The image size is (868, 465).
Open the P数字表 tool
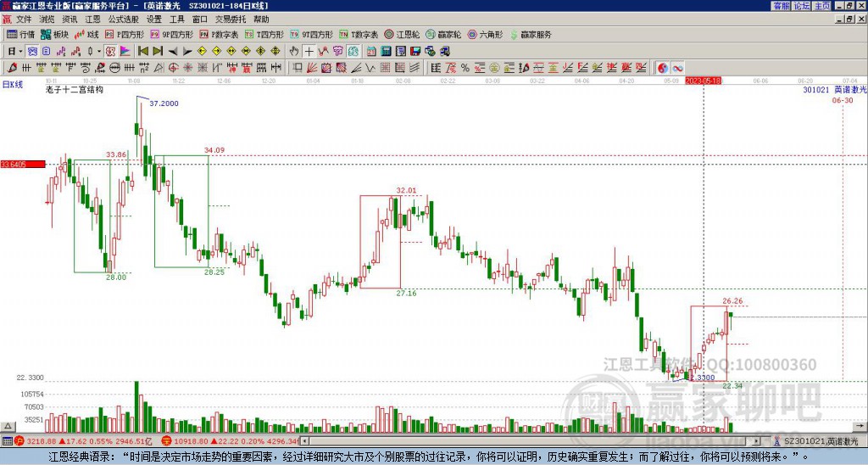tap(220, 34)
